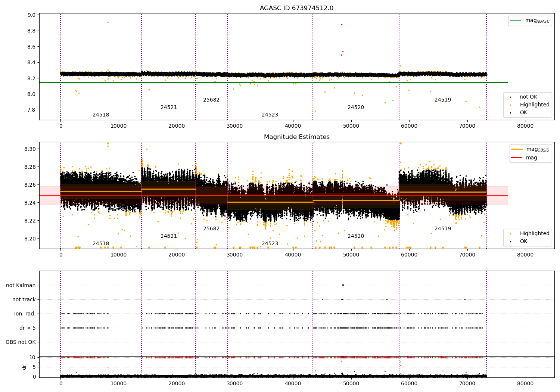This screenshot has height=392, width=560.
Task: Click the 'Ion. rad.' row label
Action: (25, 314)
